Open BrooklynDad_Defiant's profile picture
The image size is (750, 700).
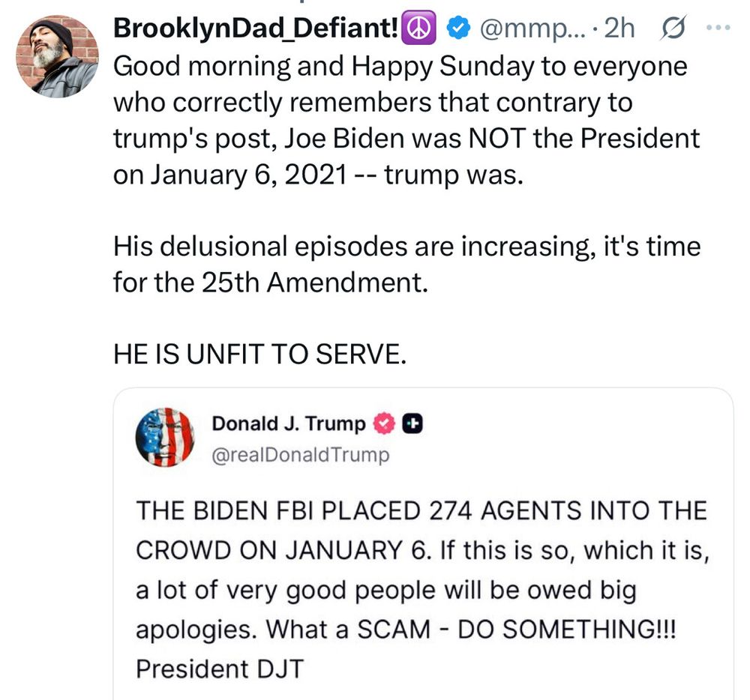pyautogui.click(x=57, y=56)
